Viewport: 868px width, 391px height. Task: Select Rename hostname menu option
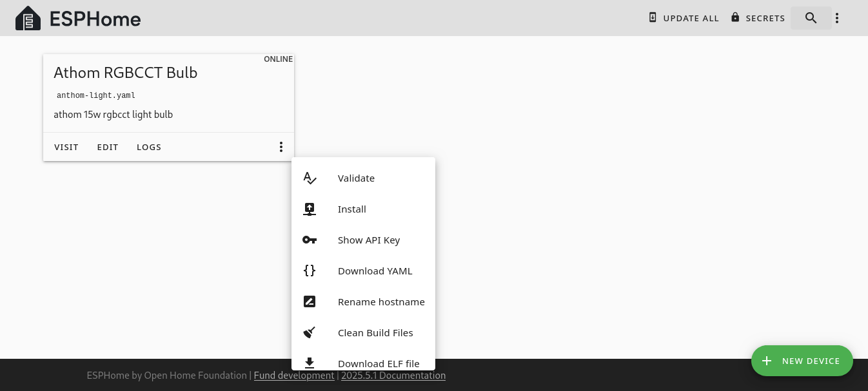[381, 302]
